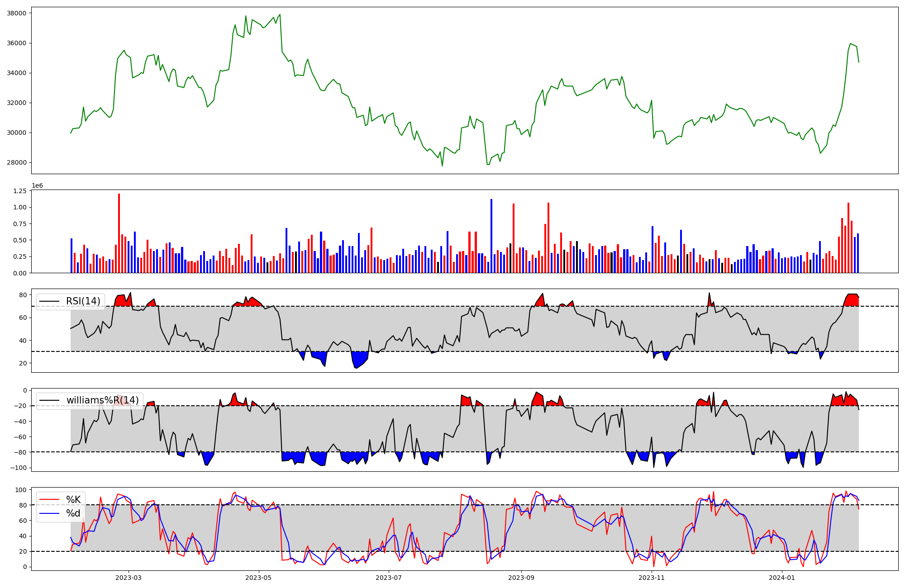
Task: Click the 38000 price axis label
Action: pos(16,13)
